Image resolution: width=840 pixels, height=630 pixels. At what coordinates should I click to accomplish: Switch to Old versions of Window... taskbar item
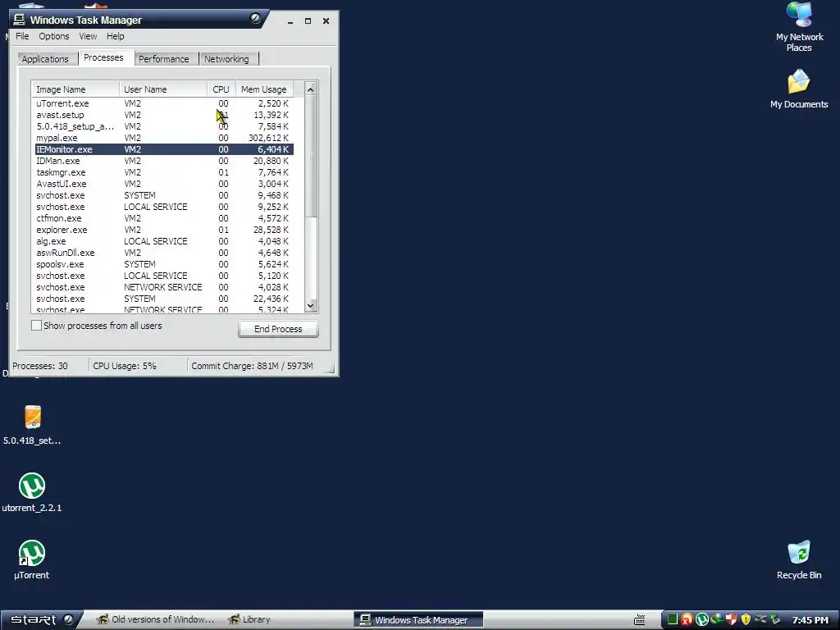point(155,620)
